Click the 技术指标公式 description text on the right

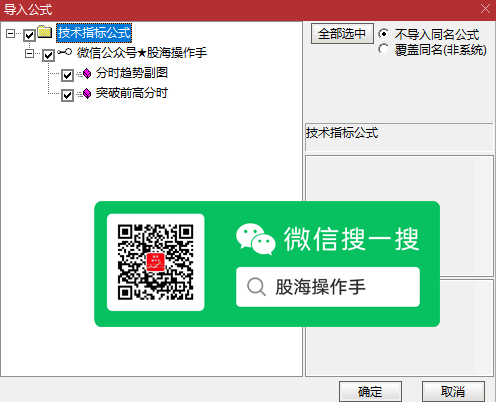click(x=342, y=133)
